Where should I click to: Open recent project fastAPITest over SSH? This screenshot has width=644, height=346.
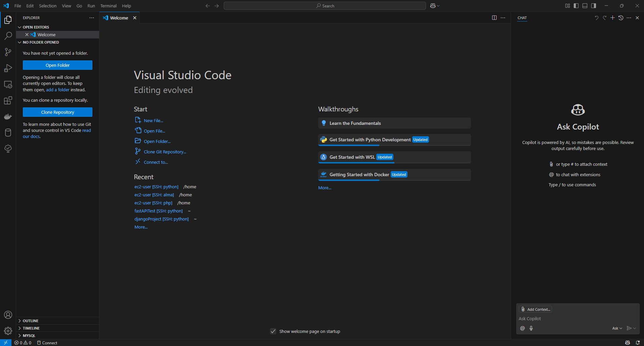158,211
